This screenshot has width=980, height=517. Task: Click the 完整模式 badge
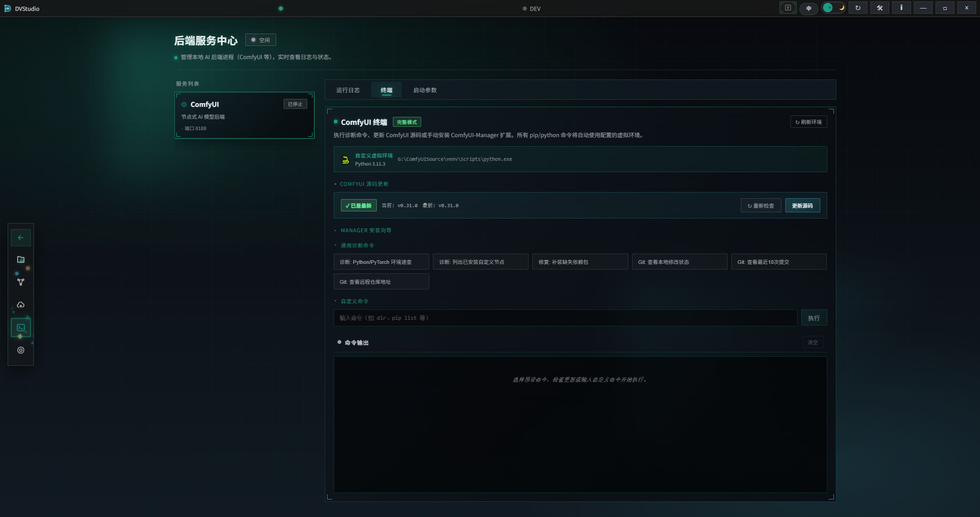pyautogui.click(x=407, y=122)
